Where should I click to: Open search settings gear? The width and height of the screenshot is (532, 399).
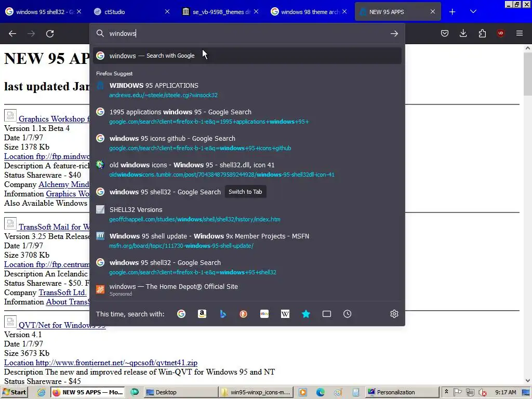[394, 314]
